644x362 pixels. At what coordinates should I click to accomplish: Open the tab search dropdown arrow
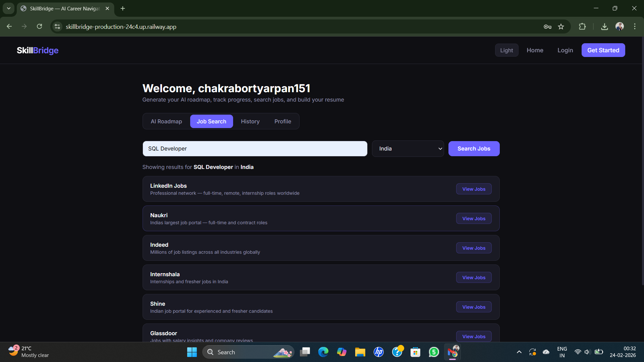[9, 8]
